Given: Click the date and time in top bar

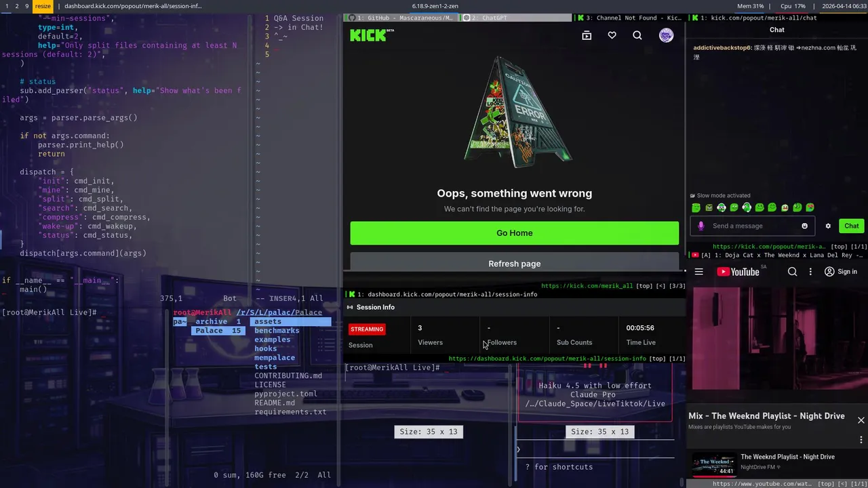Looking at the screenshot, I should click(x=844, y=6).
